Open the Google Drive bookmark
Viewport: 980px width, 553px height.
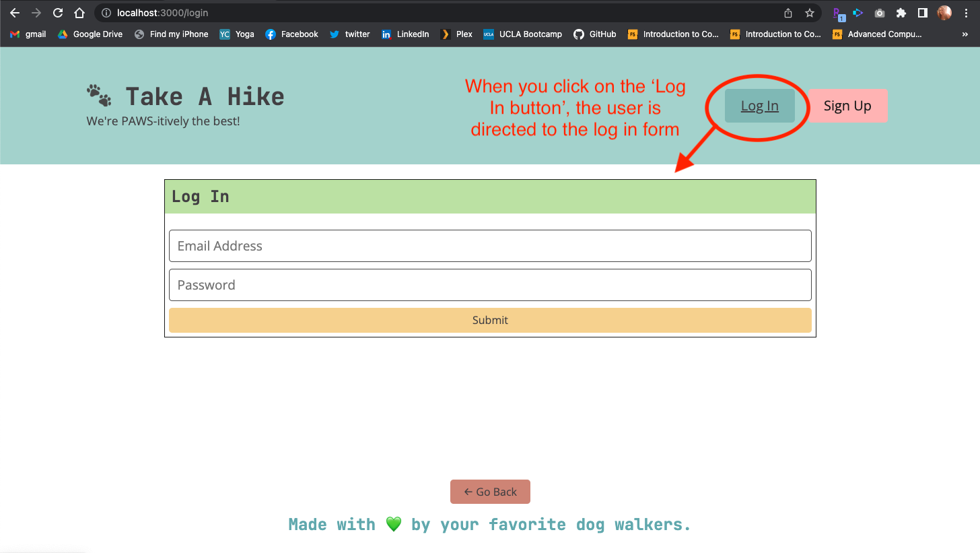click(x=90, y=34)
